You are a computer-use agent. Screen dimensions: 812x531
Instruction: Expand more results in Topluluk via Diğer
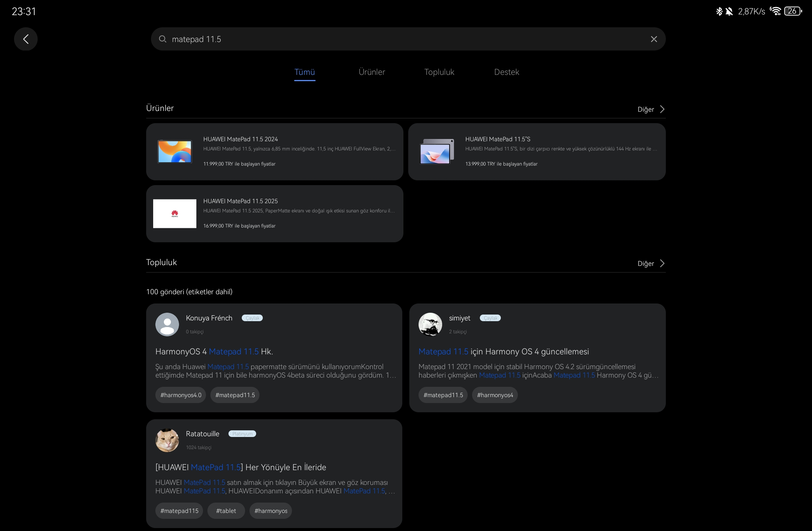pyautogui.click(x=651, y=263)
